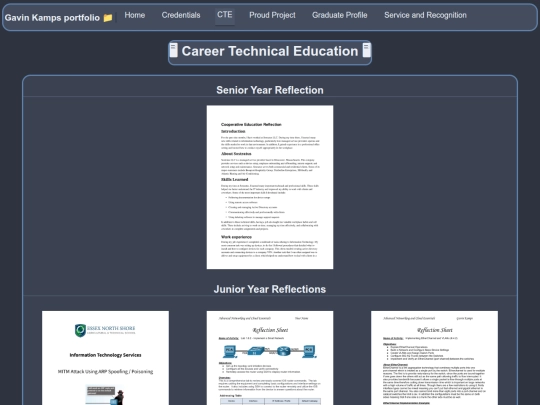Screen dimensions: 540x405
Task: Open the Cooperative Education Reflection document thumbnail
Action: (x=270, y=187)
